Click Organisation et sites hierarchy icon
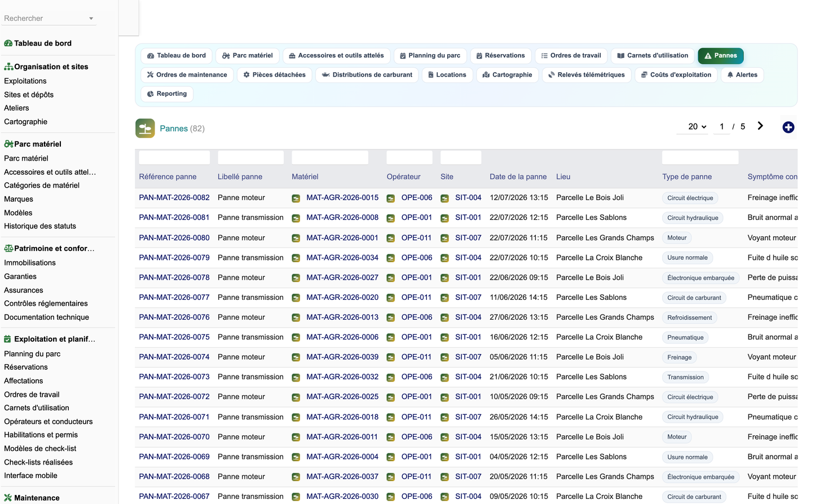 [x=8, y=67]
